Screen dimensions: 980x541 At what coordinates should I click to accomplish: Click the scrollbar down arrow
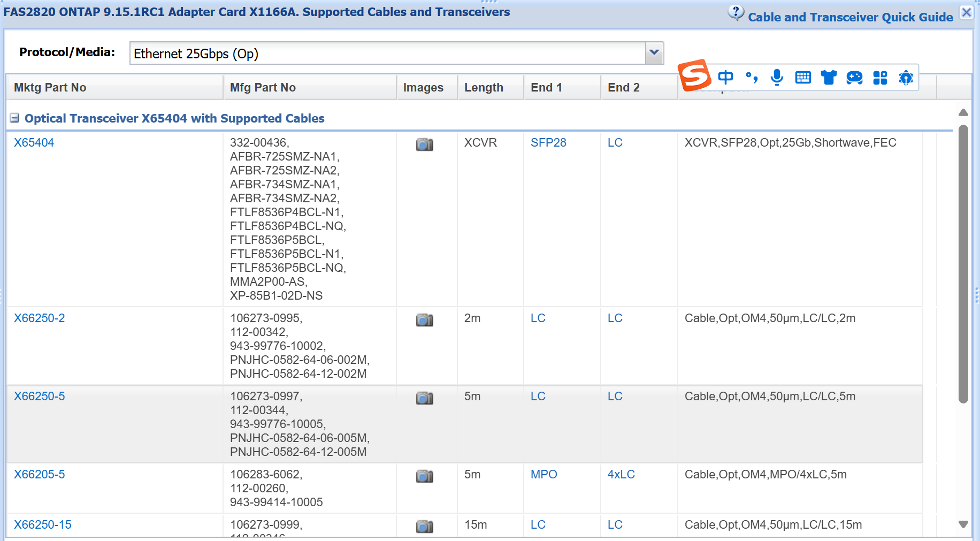963,525
